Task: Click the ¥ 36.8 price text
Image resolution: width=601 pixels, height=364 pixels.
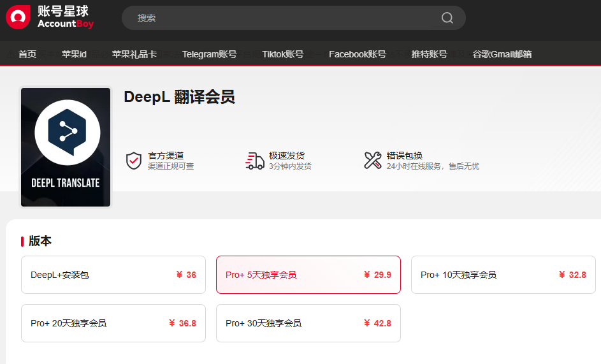Action: (x=182, y=323)
